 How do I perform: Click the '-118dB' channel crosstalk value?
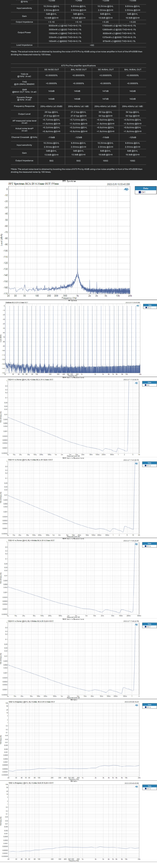coord(105,137)
